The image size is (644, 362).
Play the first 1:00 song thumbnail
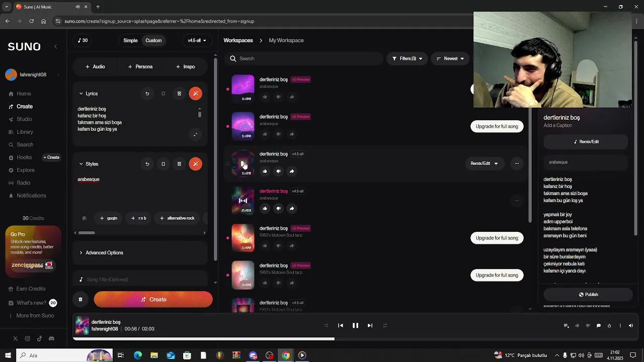point(243,88)
